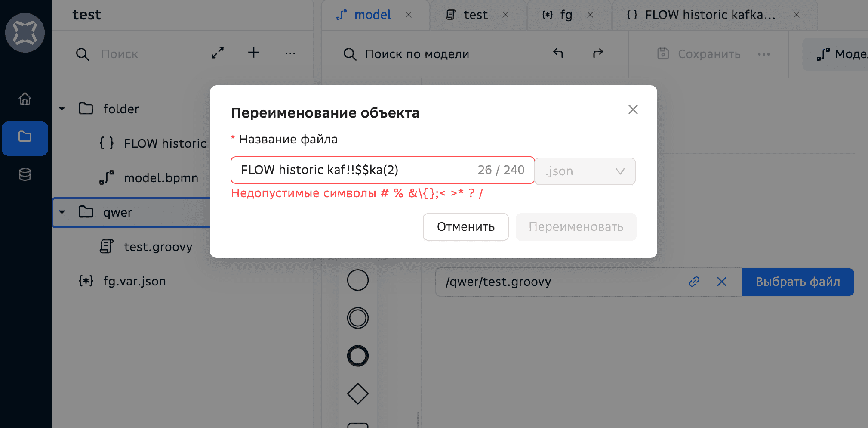Click the Выбрать файл button
The height and width of the screenshot is (428, 868).
pyautogui.click(x=797, y=282)
